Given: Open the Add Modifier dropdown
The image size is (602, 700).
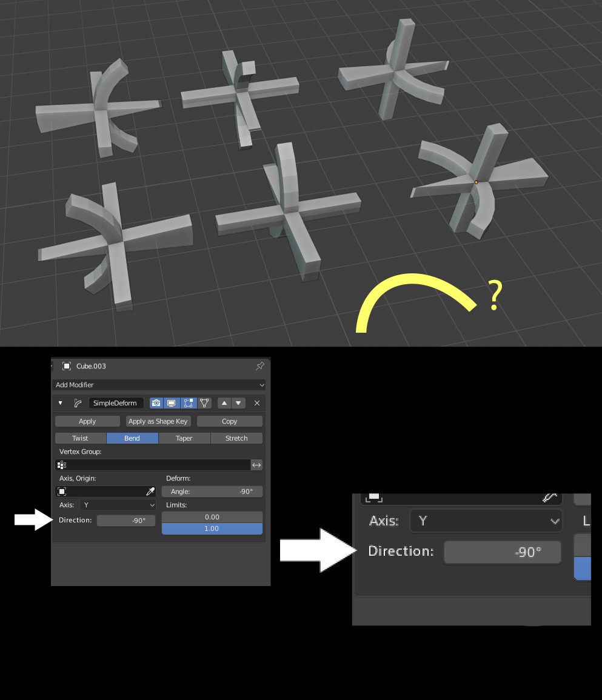Looking at the screenshot, I should 160,385.
